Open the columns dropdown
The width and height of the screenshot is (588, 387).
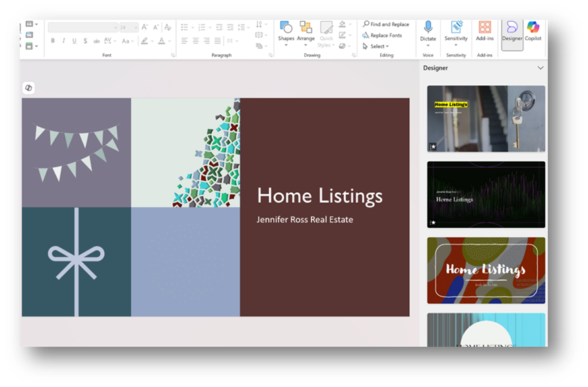tap(232, 40)
